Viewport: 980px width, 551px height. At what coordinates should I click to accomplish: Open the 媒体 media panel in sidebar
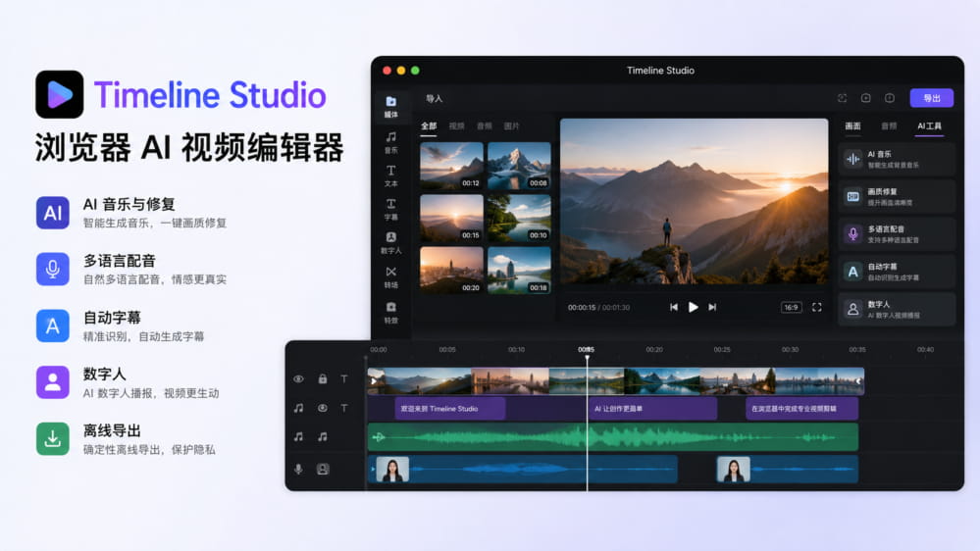pyautogui.click(x=390, y=107)
